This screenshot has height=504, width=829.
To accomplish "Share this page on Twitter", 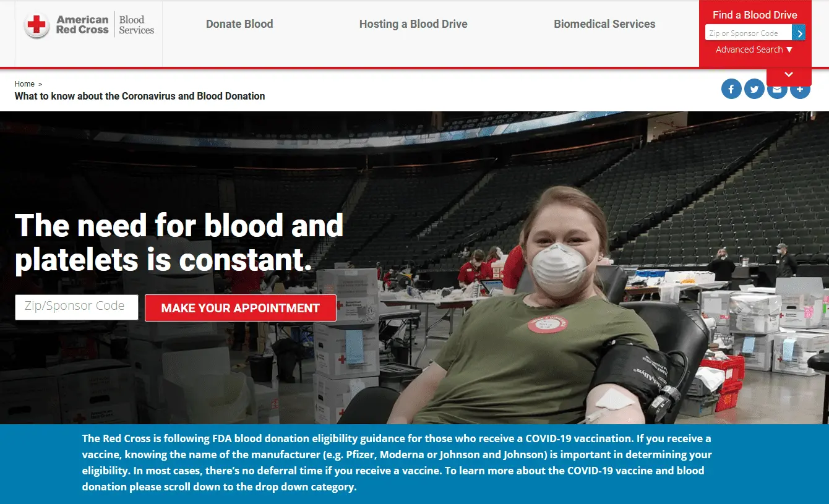I will coord(754,89).
